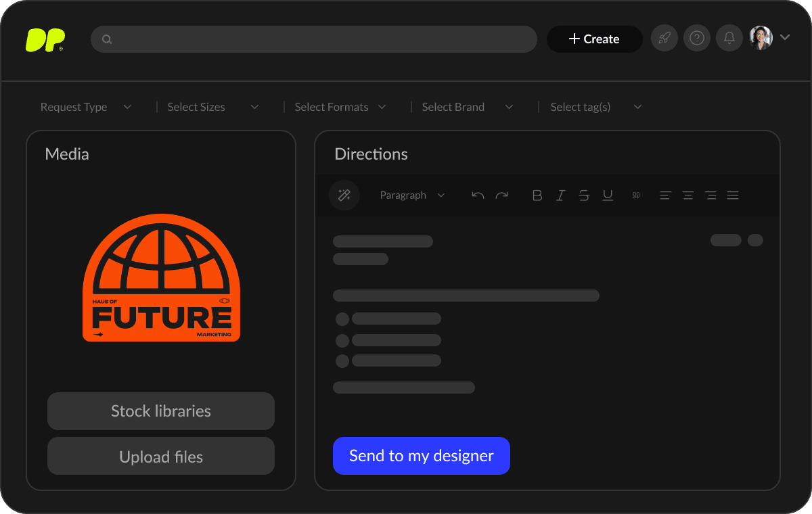Open the Select Formats filter menu

(x=340, y=107)
